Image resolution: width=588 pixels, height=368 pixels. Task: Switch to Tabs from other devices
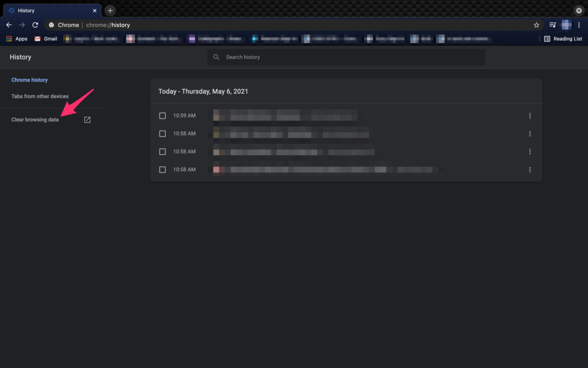[40, 96]
